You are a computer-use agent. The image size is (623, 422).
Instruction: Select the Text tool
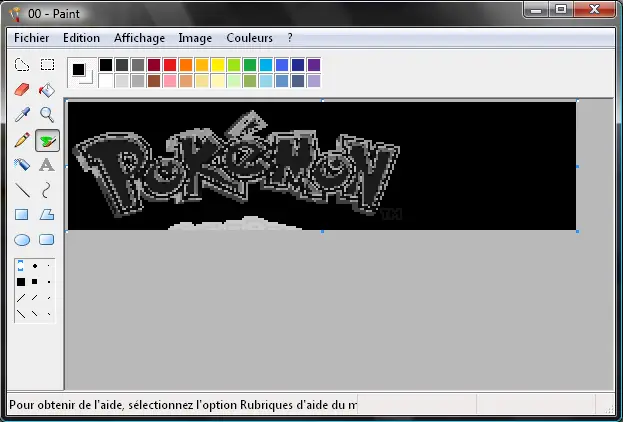[47, 165]
